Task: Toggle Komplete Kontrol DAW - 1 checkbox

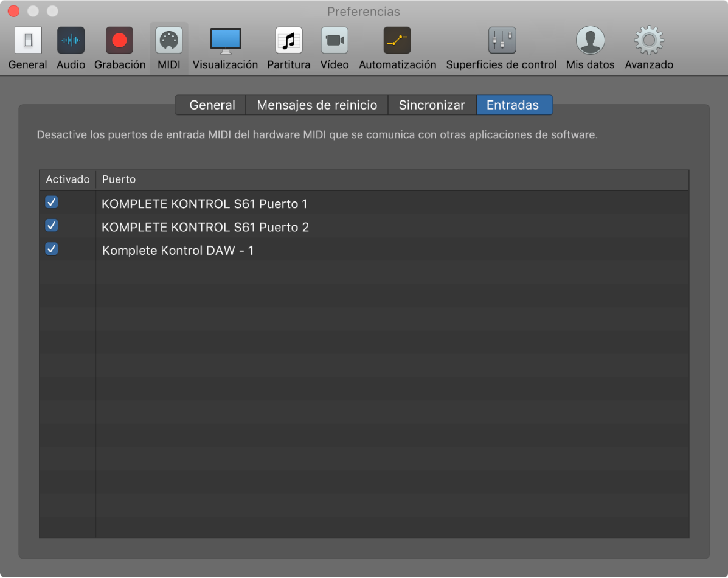Action: pos(52,249)
